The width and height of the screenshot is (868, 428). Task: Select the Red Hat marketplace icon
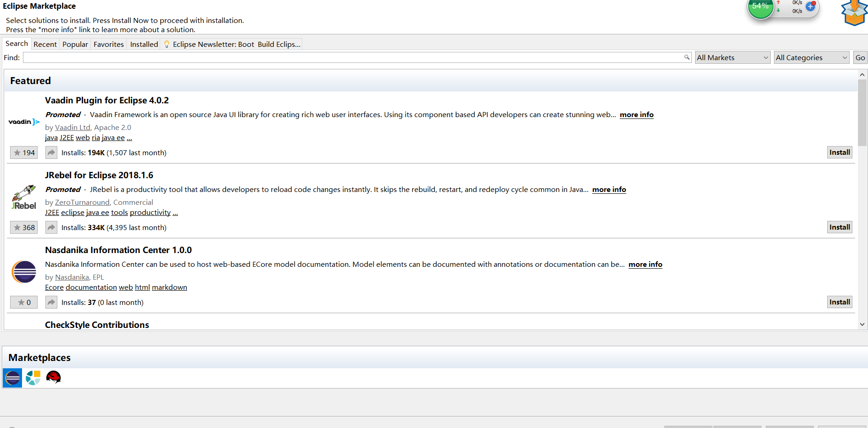click(x=54, y=377)
